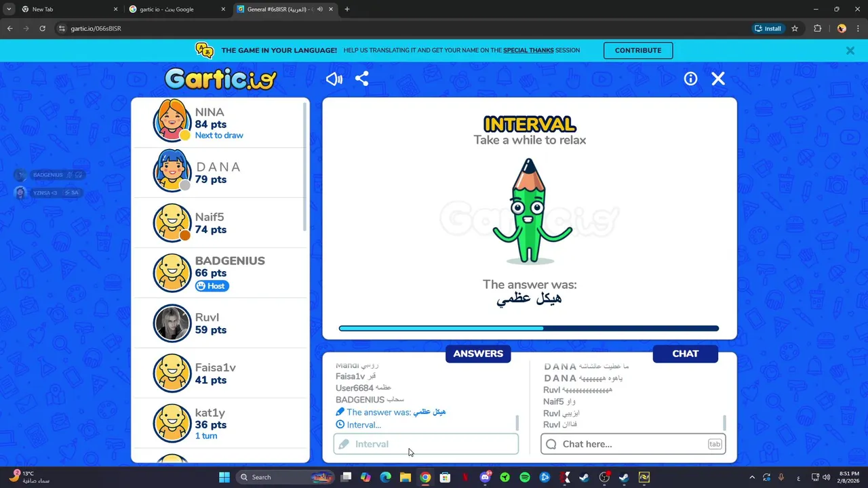Screen dimensions: 868x488
Task: Go back in browser
Action: 9,28
